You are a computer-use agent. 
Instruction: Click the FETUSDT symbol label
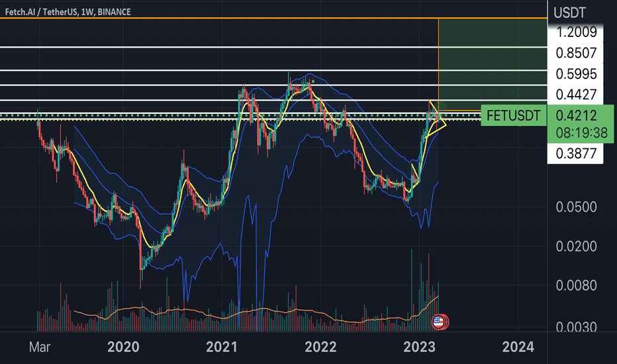514,115
